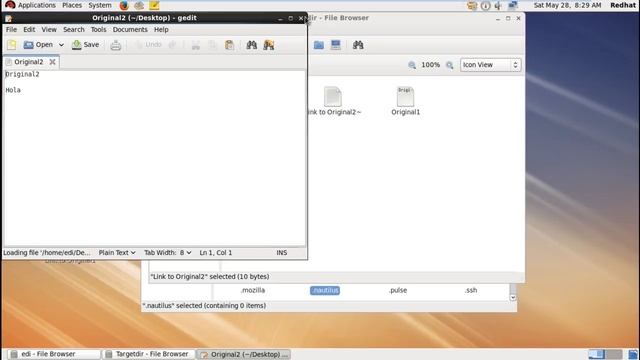Open the Icon View mode dropdown

point(490,65)
